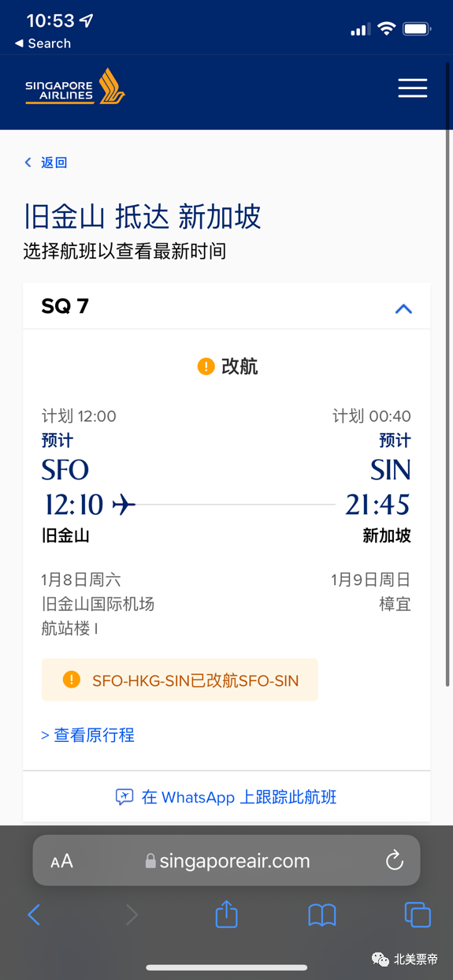Return to Search app

pyautogui.click(x=43, y=43)
